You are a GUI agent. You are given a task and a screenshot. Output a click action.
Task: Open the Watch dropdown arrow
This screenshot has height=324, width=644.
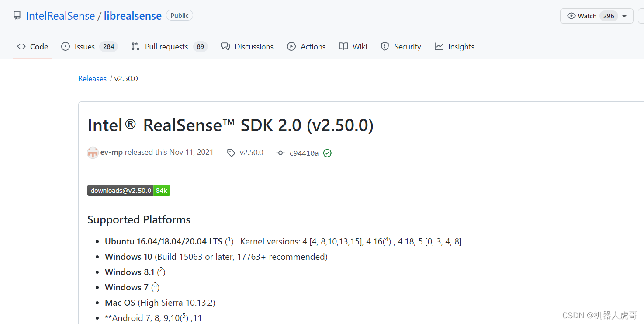(624, 16)
